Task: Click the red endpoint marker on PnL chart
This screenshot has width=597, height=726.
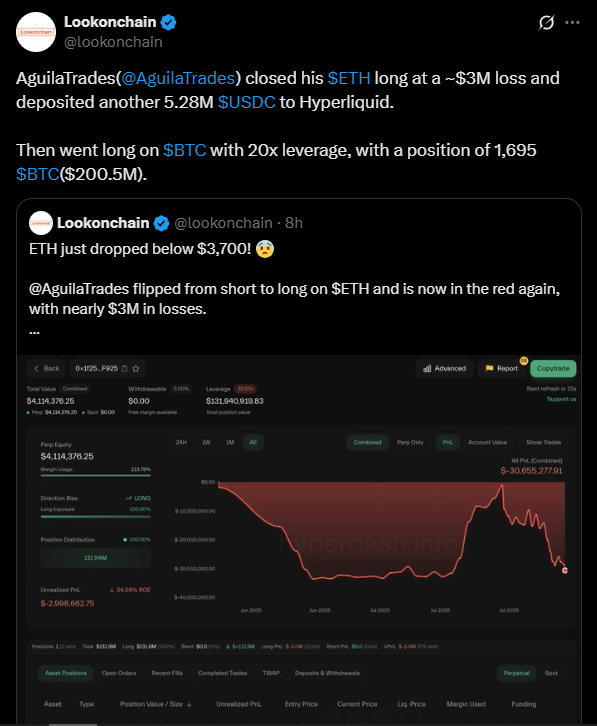Action: point(565,570)
